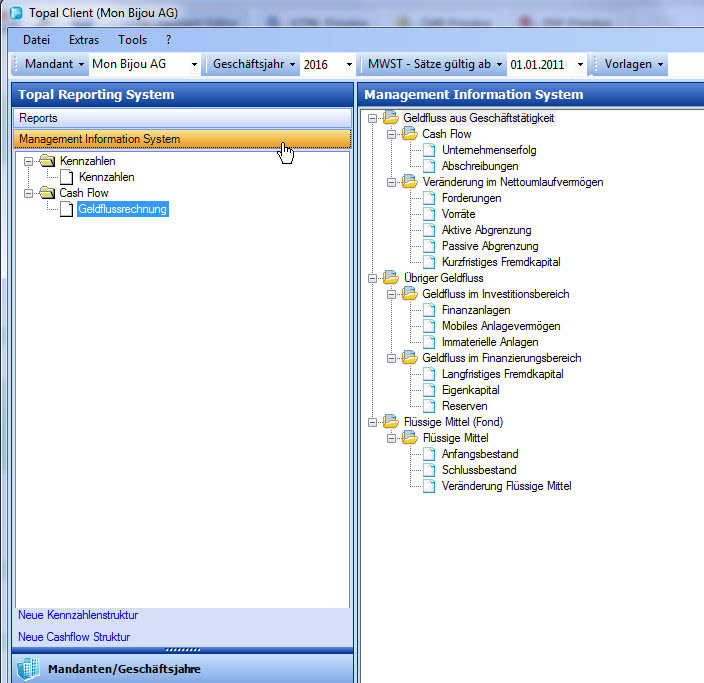Click the folder icon beside Kennzahlen group
Screen dimensions: 704x683
(46, 161)
